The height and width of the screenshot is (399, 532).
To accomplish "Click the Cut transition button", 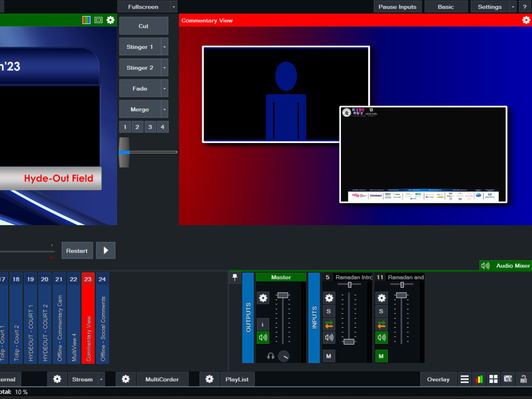I will 144,26.
